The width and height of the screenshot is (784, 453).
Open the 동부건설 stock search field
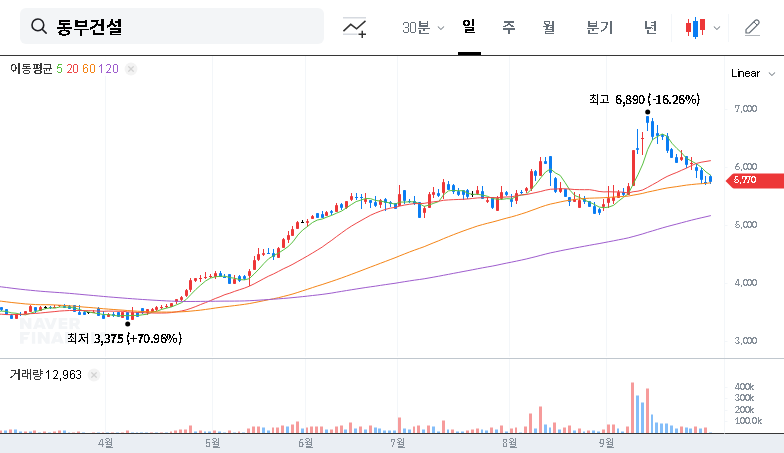pos(172,26)
